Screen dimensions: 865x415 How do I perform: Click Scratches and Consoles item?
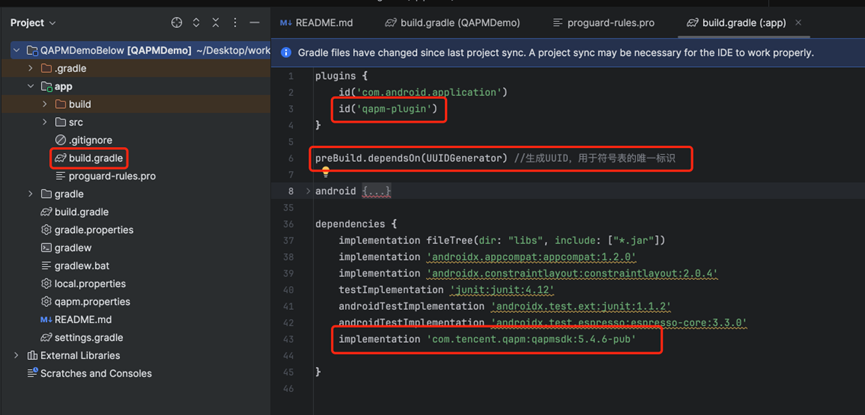tap(96, 374)
